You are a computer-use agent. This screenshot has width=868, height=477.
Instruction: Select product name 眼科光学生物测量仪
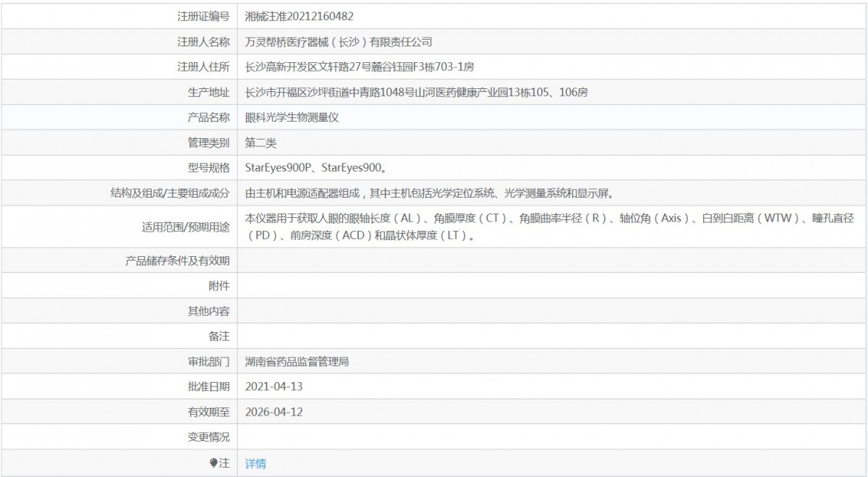tap(292, 117)
